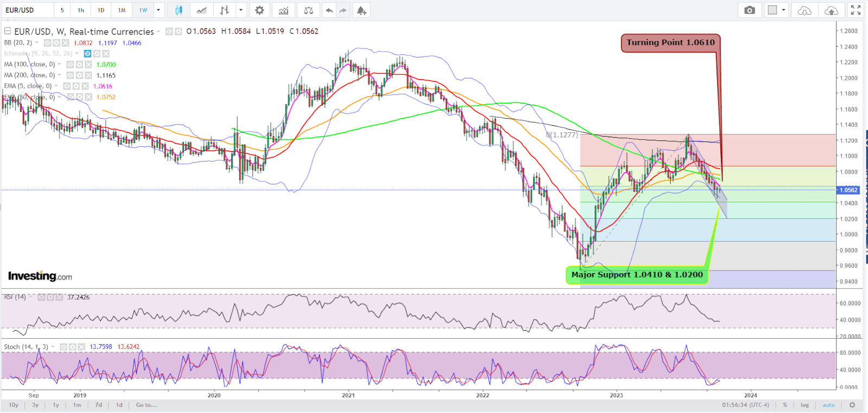Toggle visibility of RSI (14)
The width and height of the screenshot is (868, 413).
(41, 297)
